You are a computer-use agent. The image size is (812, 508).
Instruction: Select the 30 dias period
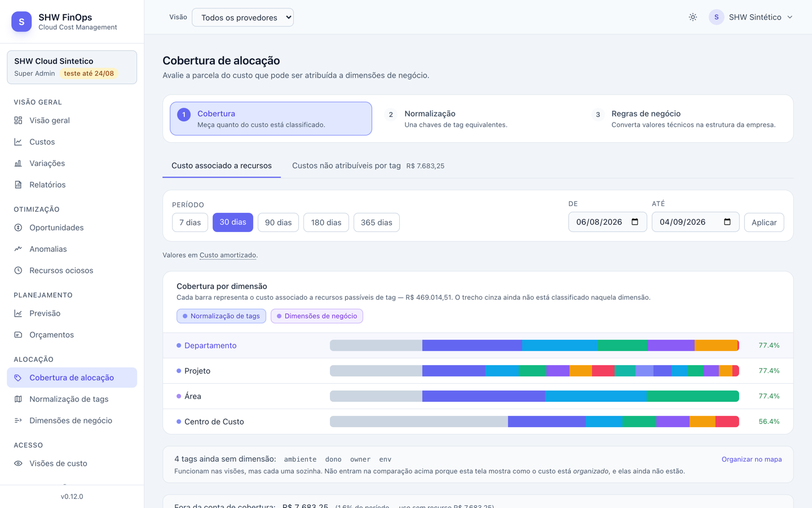(233, 222)
